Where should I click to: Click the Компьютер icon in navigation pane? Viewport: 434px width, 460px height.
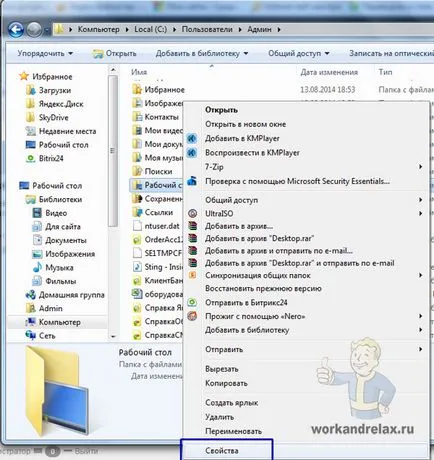(31, 322)
